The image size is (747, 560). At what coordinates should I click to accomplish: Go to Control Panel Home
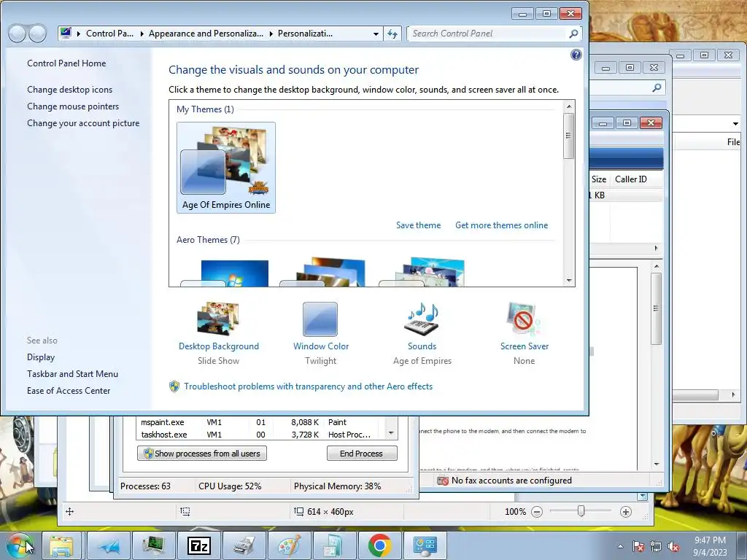(66, 63)
